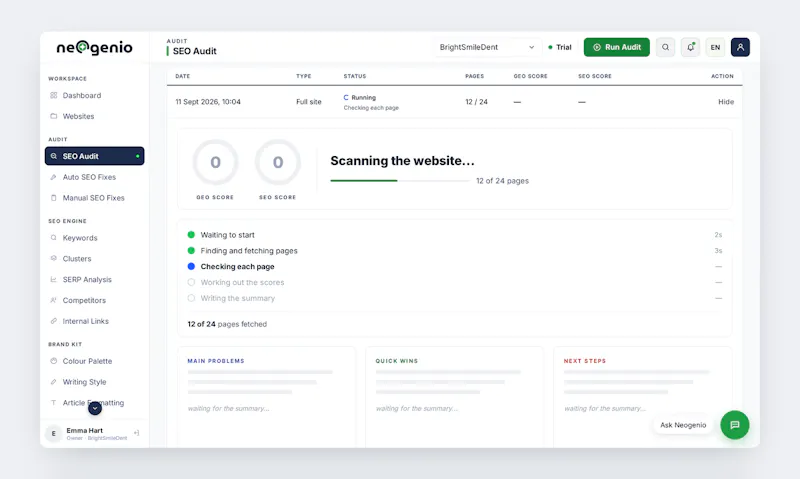This screenshot has width=800, height=479.
Task: Open SERP Analysis
Action: (x=94, y=280)
